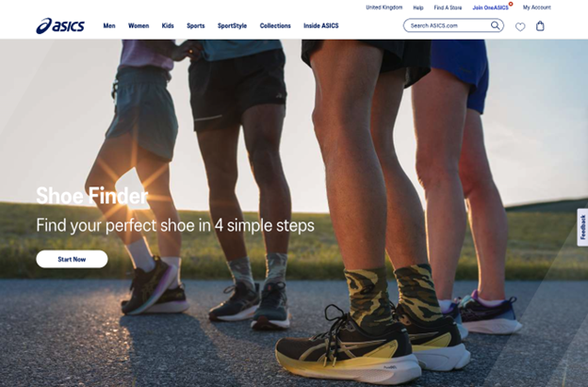Open the Inside ASICS menu

(x=321, y=25)
